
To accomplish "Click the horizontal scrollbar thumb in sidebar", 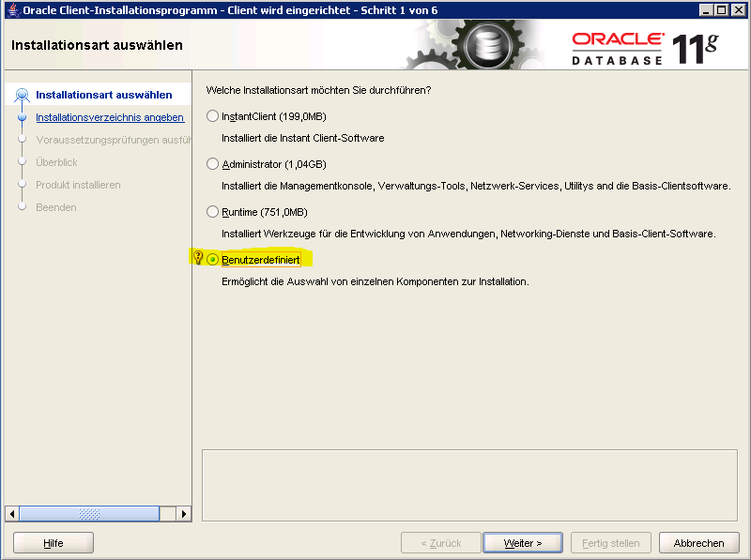I will [89, 514].
